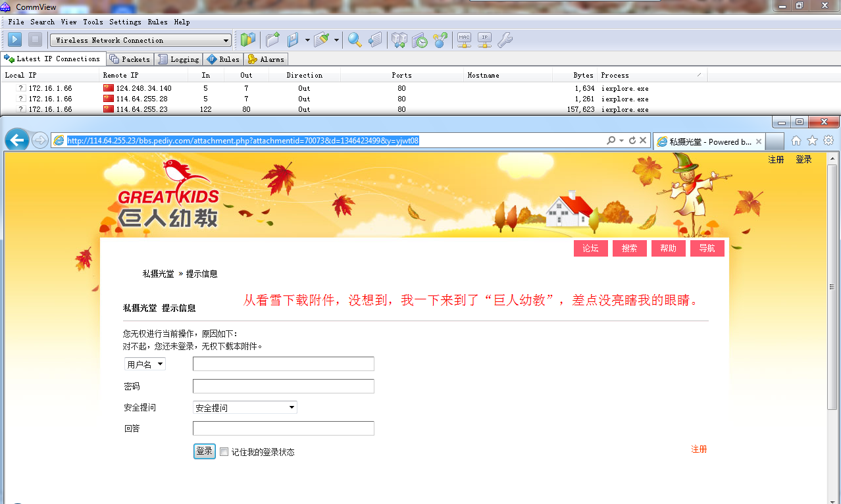The height and width of the screenshot is (504, 841).
Task: Switch to the Rules tab
Action: point(223,59)
